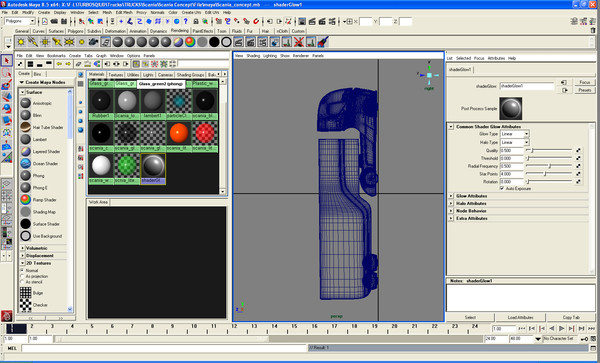Image resolution: width=600 pixels, height=363 pixels.
Task: Add a Checker 2D texture
Action: [26, 305]
